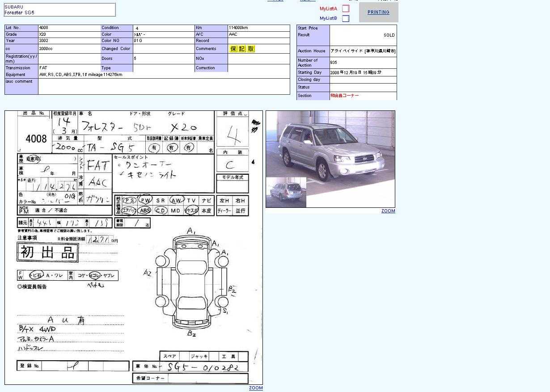Select the Closing day label
550x392 pixels.
(309, 80)
